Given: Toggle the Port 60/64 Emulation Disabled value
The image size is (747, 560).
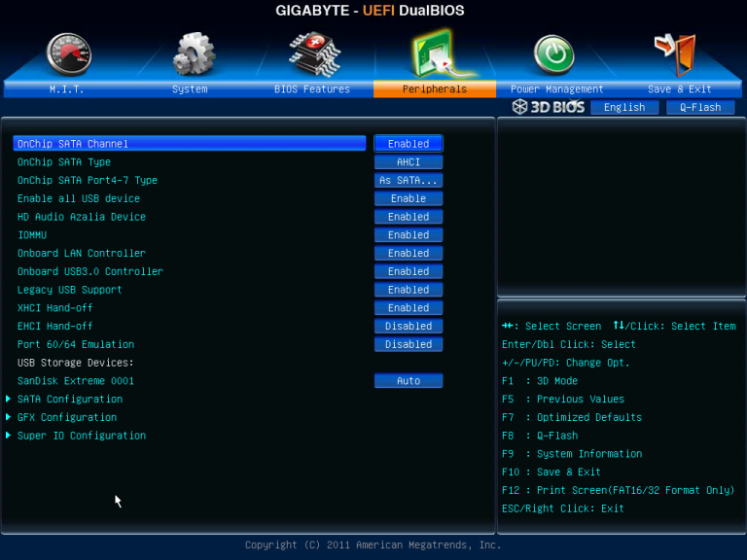Looking at the screenshot, I should coord(409,344).
